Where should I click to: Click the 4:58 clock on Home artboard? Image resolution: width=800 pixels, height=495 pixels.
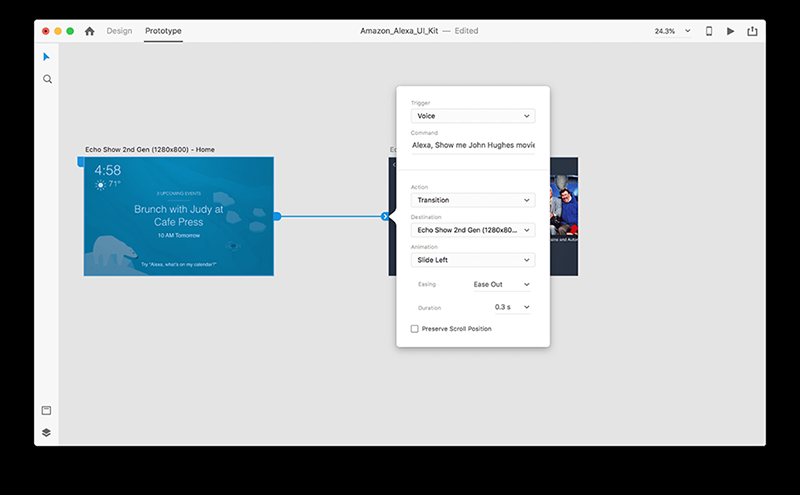(x=108, y=170)
